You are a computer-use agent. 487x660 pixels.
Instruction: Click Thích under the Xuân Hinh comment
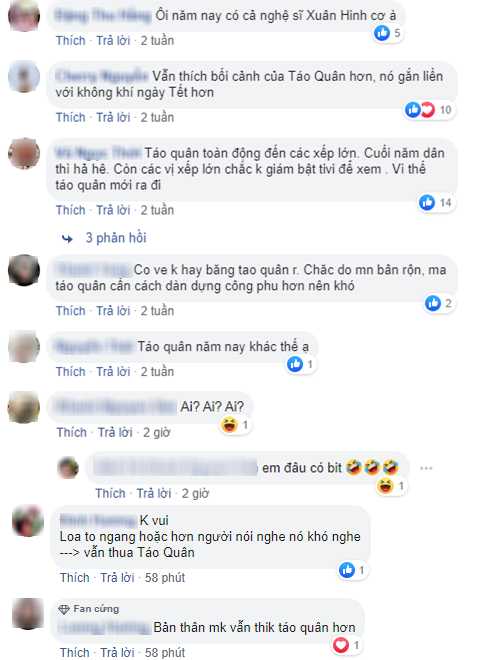click(71, 40)
